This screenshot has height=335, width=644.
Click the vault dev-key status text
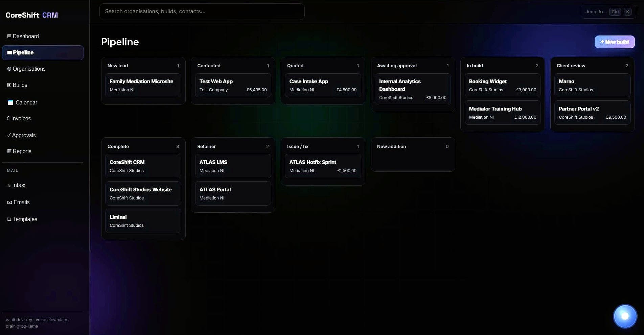coord(19,320)
